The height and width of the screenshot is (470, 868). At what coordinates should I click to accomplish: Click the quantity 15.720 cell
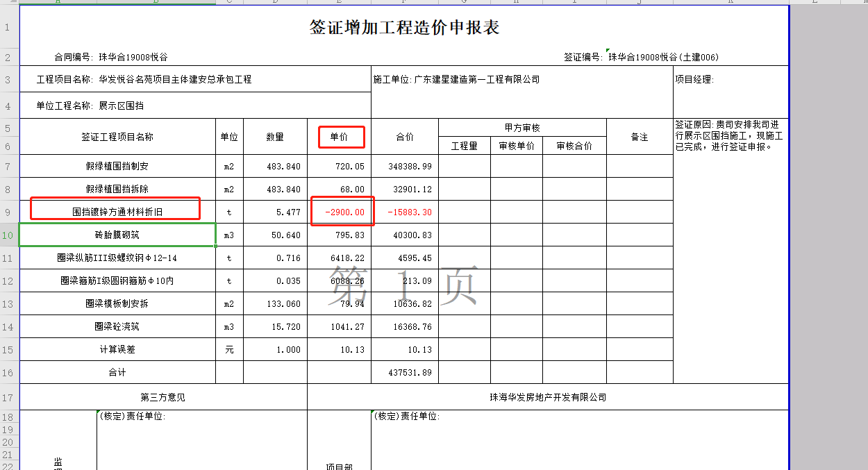(275, 326)
